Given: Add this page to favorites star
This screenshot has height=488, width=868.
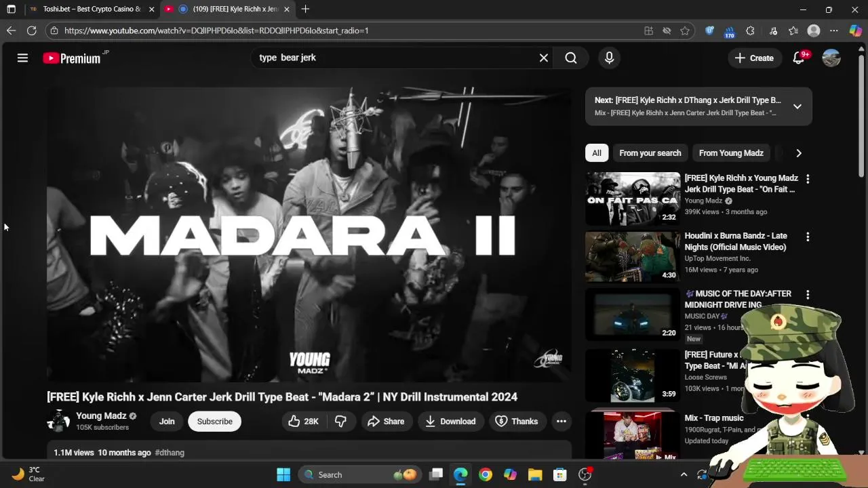Looking at the screenshot, I should 685,30.
